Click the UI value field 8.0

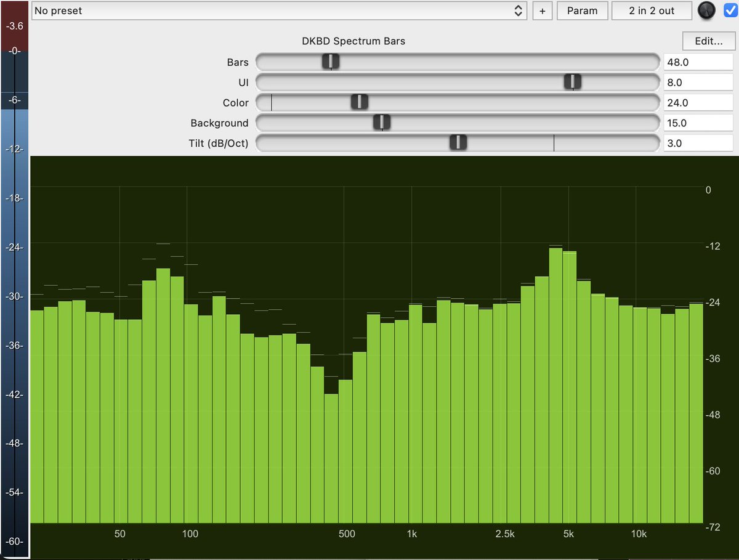tap(698, 82)
